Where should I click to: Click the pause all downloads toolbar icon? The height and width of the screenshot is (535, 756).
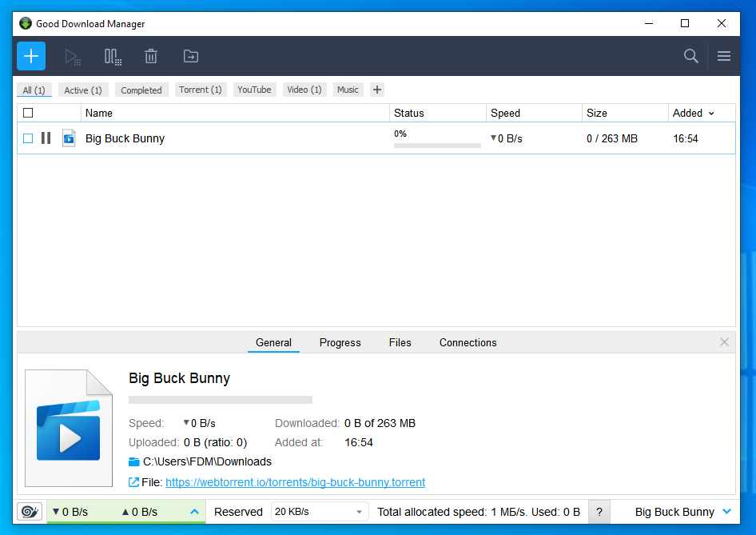tap(112, 56)
